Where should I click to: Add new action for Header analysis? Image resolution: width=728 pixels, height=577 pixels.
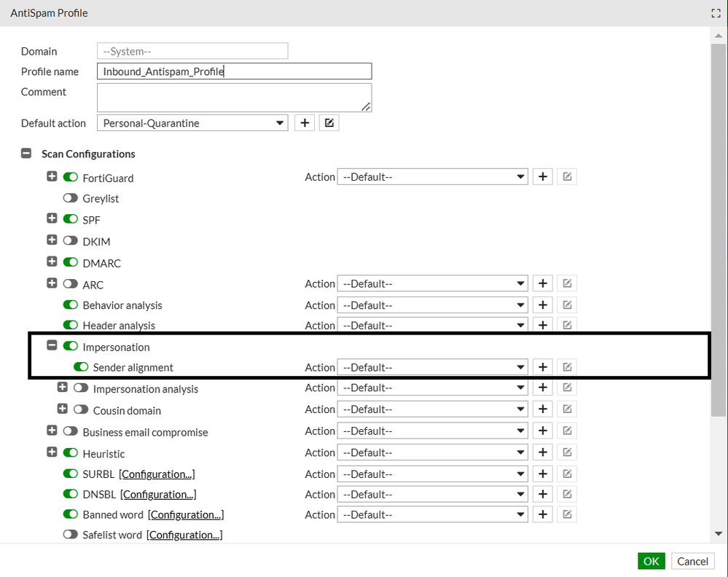(543, 325)
